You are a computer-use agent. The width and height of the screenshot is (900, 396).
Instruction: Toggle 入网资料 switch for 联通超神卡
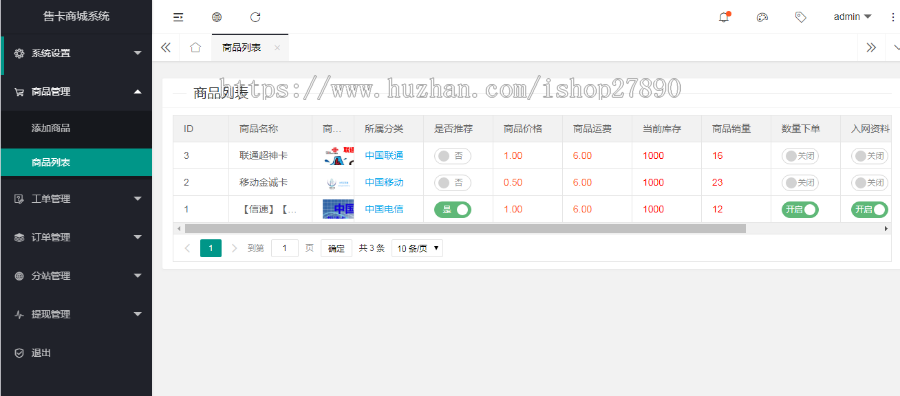(x=870, y=156)
